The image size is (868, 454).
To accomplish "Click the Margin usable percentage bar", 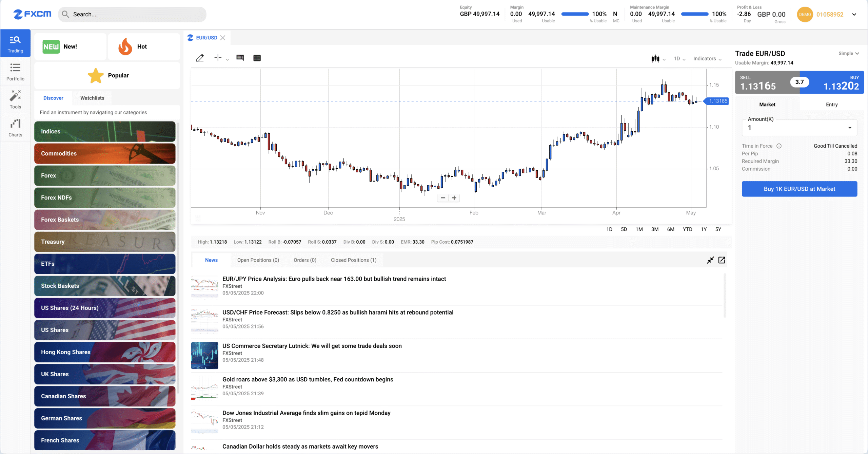I will click(575, 14).
